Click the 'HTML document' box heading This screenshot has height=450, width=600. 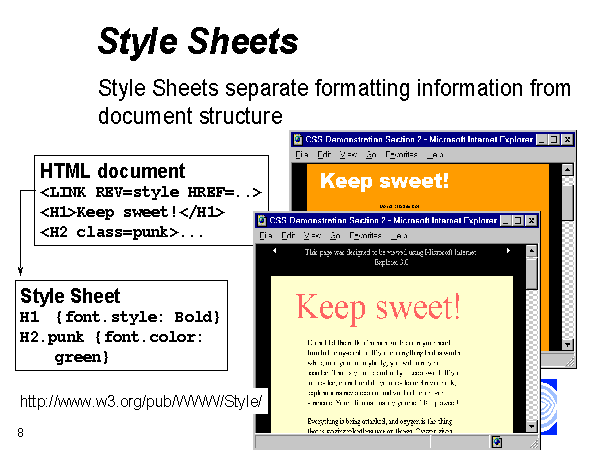click(112, 171)
